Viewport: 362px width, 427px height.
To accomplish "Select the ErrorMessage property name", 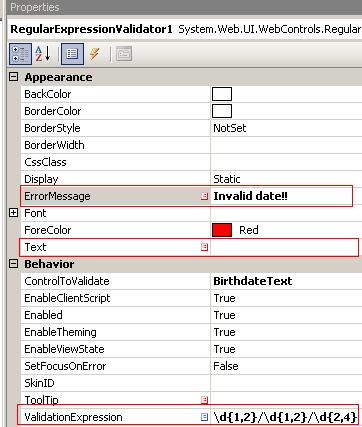I will 57,196.
